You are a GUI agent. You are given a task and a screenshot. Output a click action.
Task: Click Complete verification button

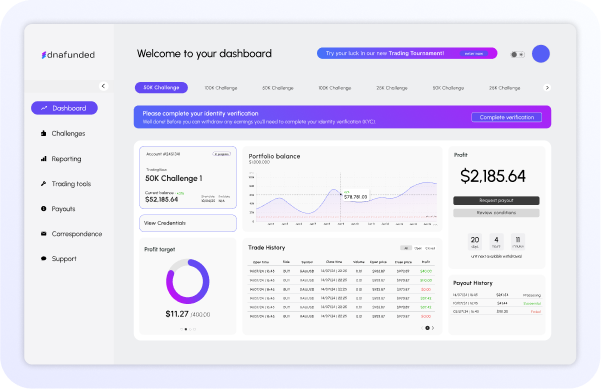[506, 117]
